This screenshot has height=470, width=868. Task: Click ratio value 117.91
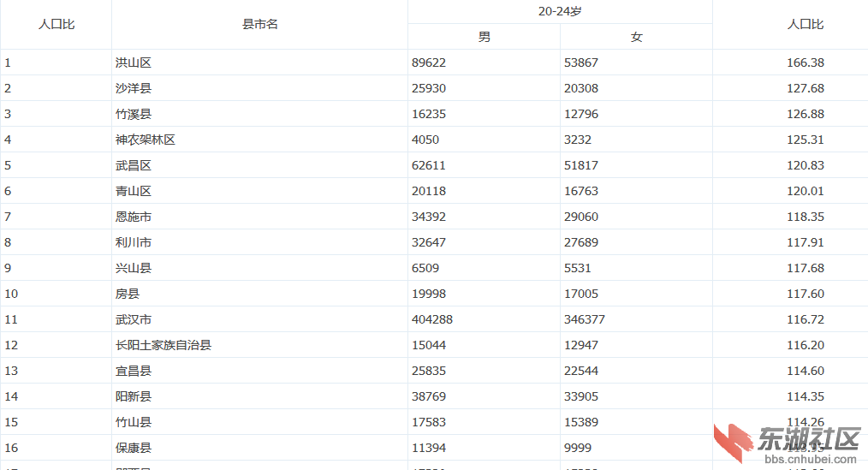[806, 242]
